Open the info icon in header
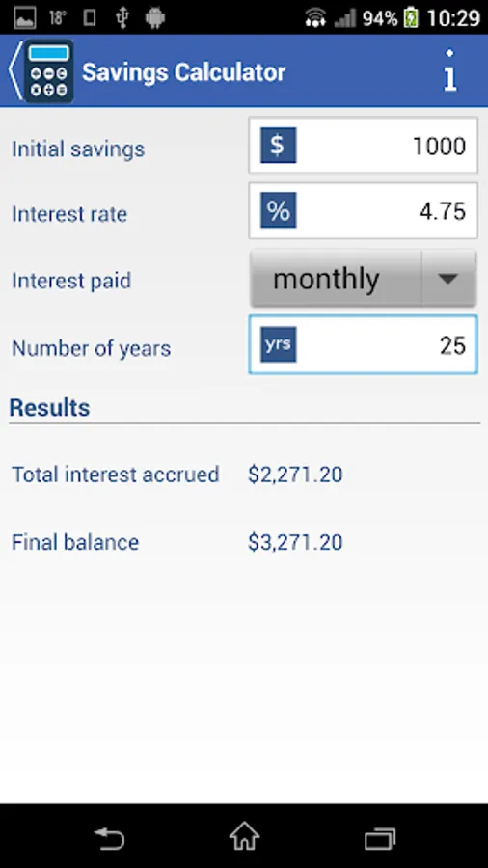 (449, 70)
